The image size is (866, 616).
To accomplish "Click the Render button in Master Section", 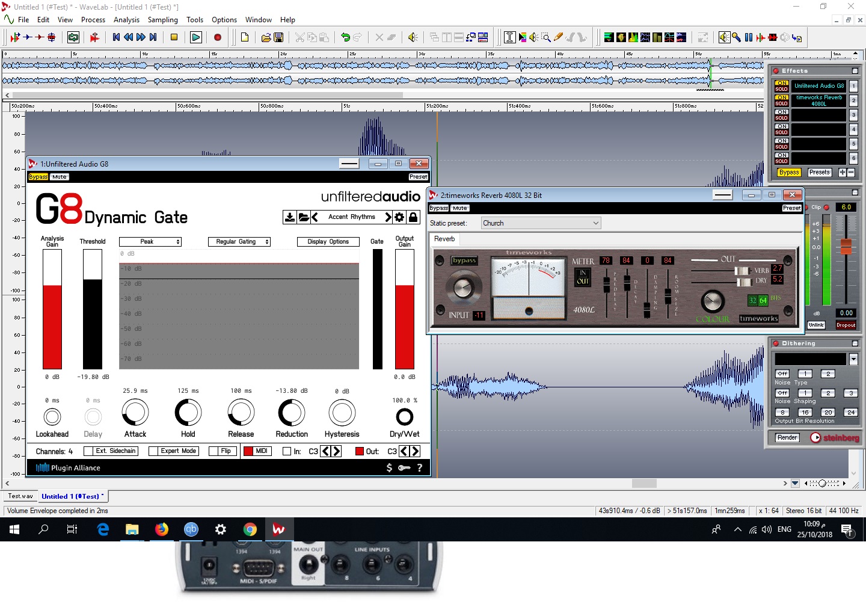I will (x=787, y=437).
